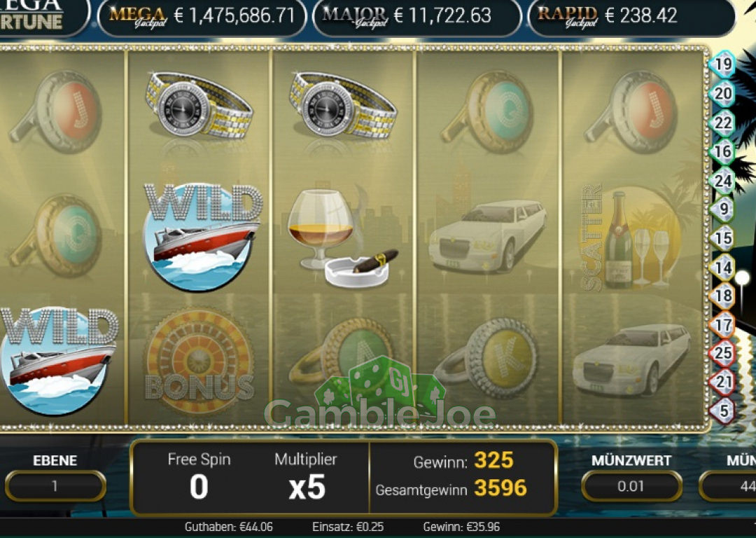Select payline marker 17

[x=722, y=324]
